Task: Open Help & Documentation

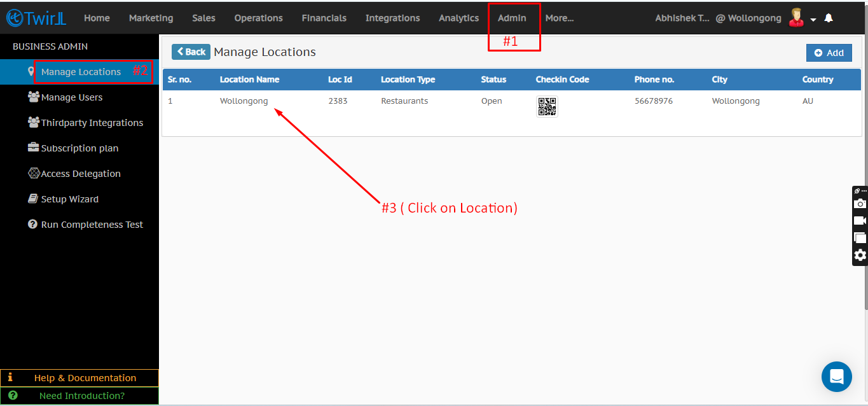Action: [85, 378]
